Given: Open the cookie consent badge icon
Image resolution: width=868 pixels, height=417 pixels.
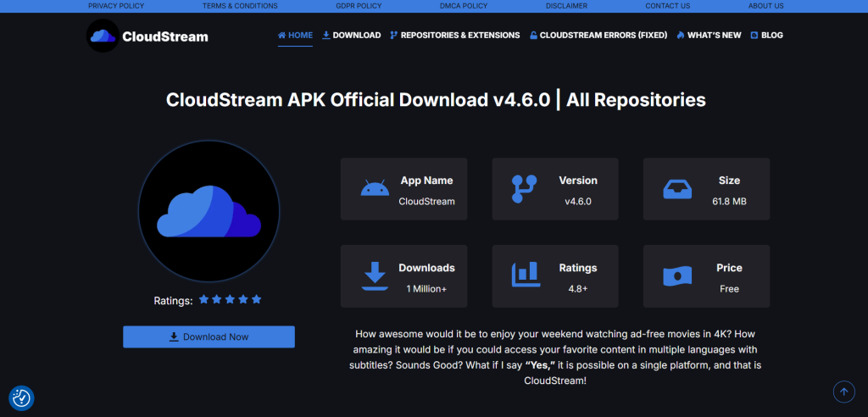Looking at the screenshot, I should click(21, 398).
